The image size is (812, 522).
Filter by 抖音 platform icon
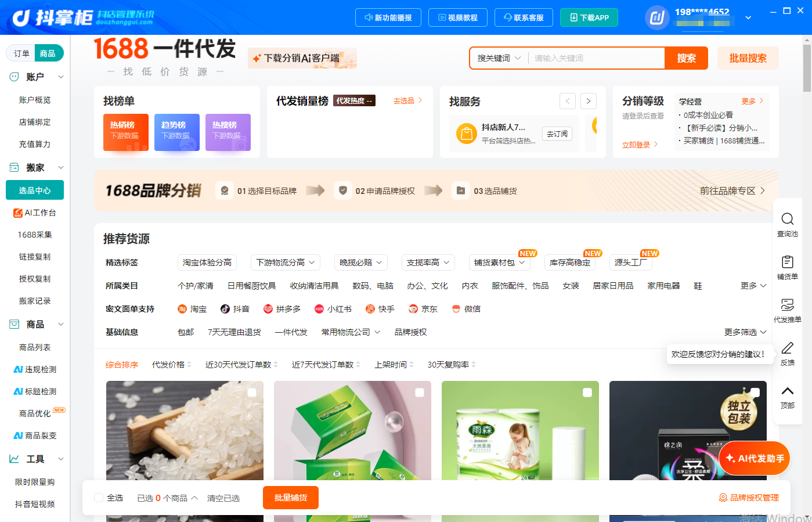(225, 309)
